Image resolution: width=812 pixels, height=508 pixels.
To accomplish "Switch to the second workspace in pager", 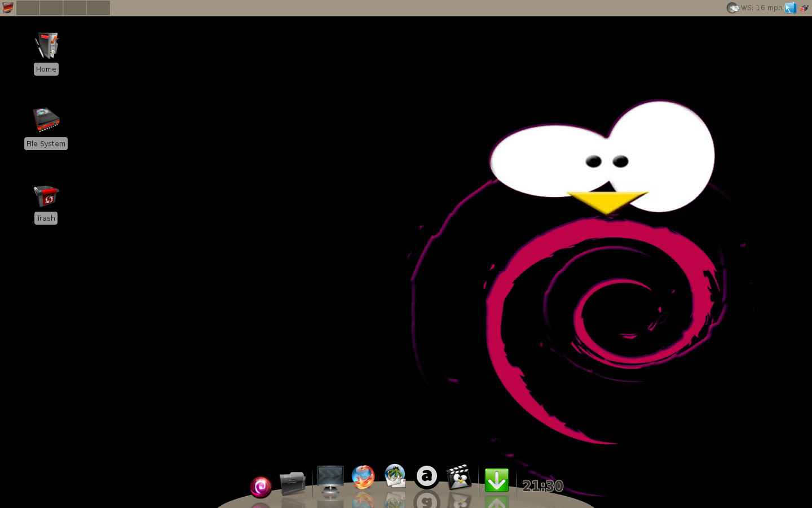I will 51,8.
